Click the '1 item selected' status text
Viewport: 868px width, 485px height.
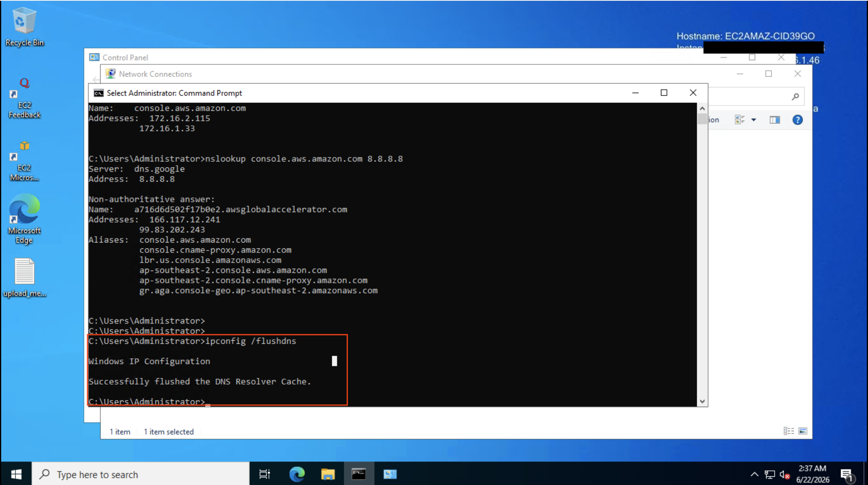(169, 432)
